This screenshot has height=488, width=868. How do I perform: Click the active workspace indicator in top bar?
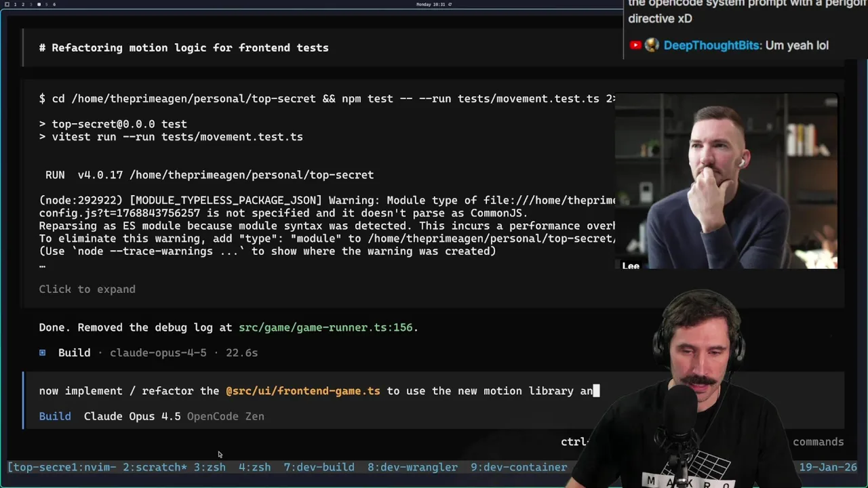click(39, 4)
